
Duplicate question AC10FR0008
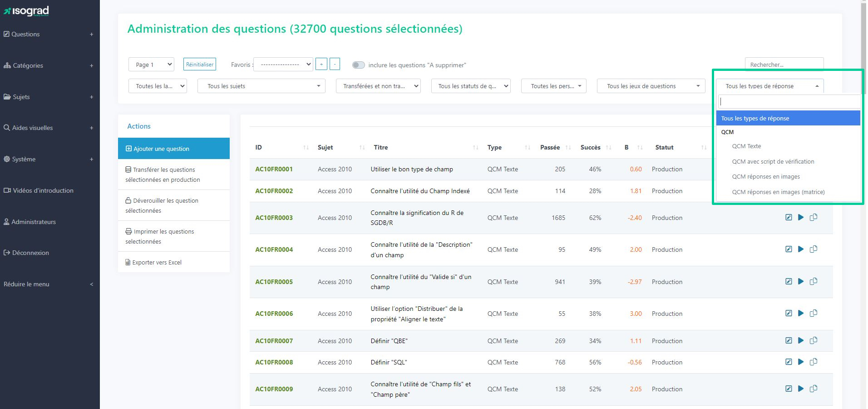(814, 362)
